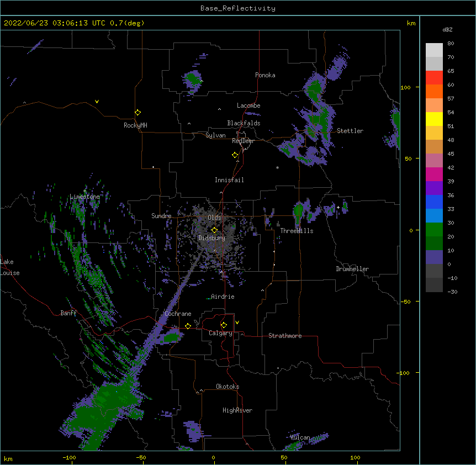Select the ThreeHills label
Image resolution: width=476 pixels, height=465 pixels.
click(297, 231)
